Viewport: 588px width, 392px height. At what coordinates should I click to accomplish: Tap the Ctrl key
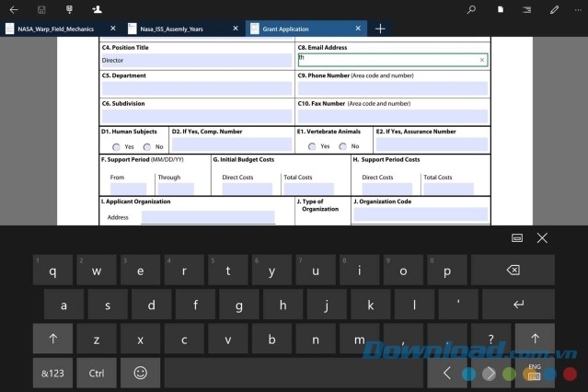tap(97, 373)
